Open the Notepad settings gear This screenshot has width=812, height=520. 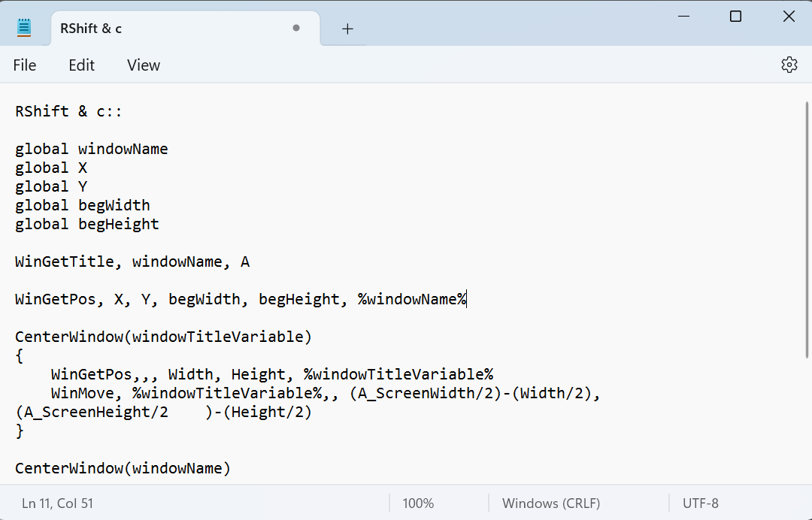[789, 65]
